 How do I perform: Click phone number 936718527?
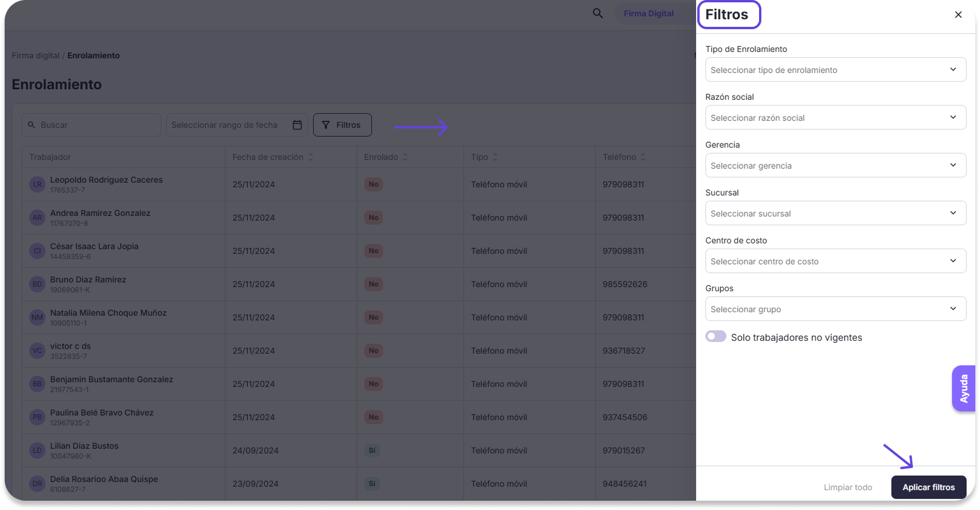click(624, 351)
